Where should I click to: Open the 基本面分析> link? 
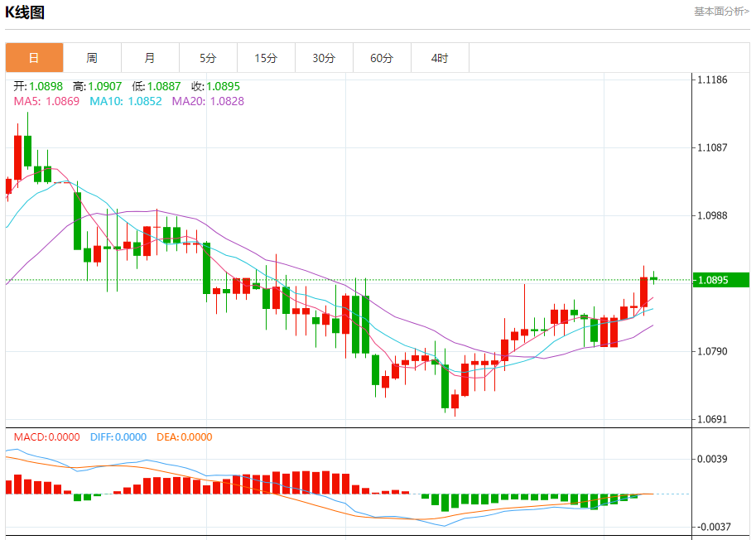click(x=721, y=11)
